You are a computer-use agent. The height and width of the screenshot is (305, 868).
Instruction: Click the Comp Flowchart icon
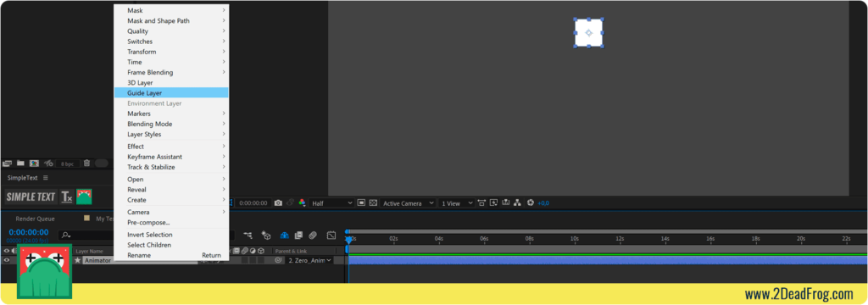518,203
